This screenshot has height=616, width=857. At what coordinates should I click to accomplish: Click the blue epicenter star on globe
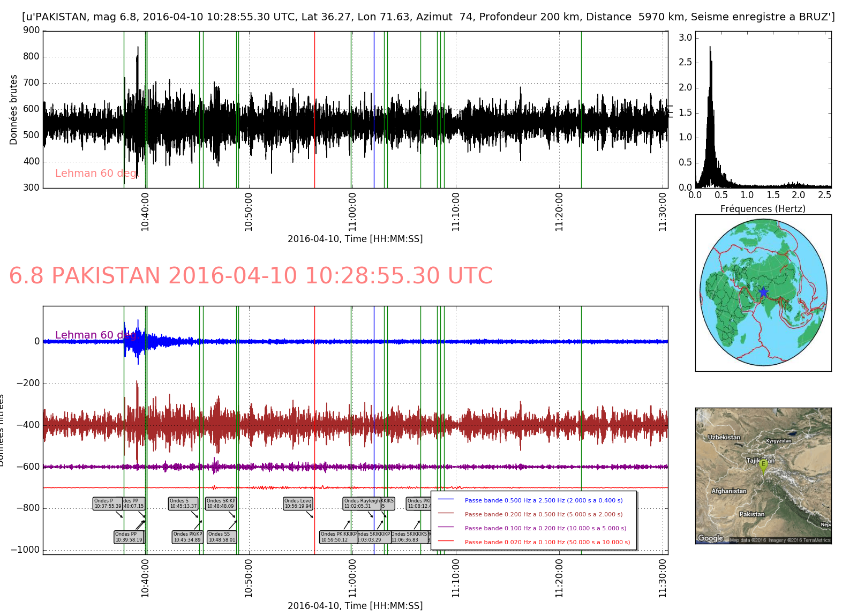763,292
